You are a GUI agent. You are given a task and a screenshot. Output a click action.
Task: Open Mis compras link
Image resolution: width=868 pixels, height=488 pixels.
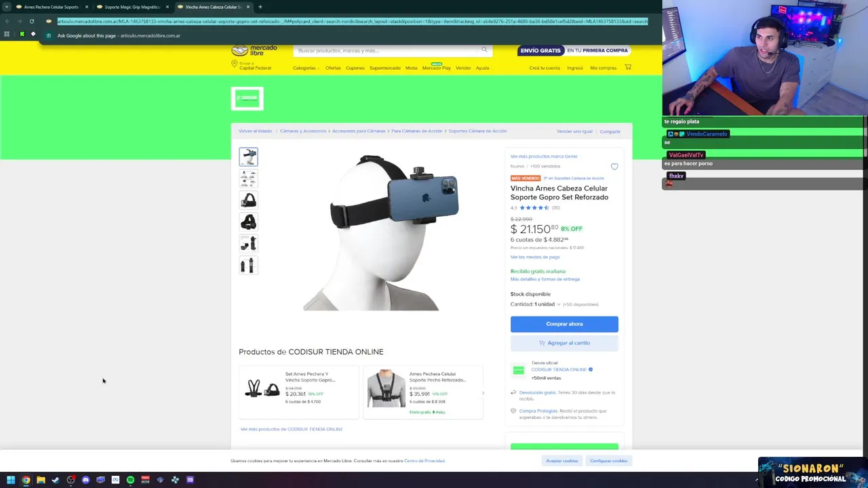click(604, 68)
